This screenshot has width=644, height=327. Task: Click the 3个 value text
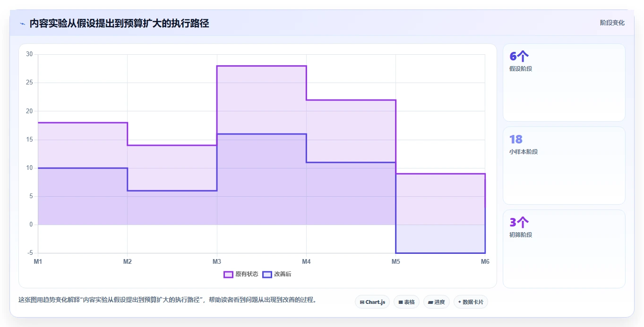519,222
